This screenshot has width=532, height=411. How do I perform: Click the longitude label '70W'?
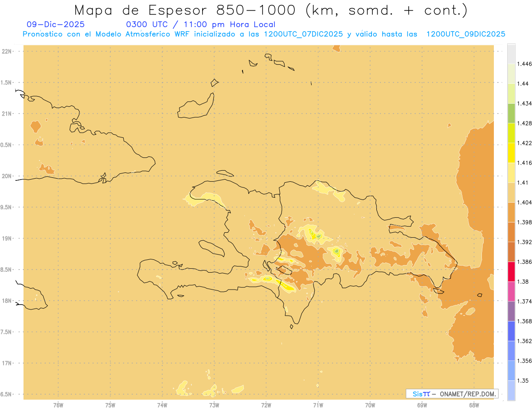[x=370, y=405]
